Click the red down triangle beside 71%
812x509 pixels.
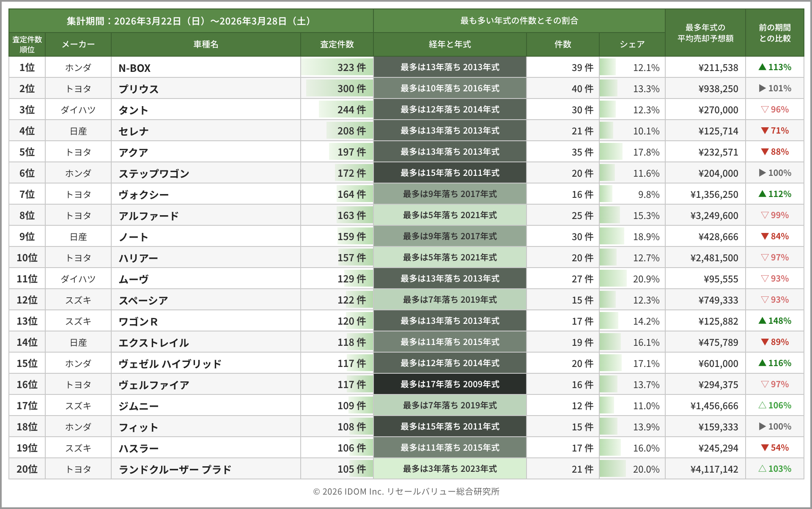[x=765, y=130]
